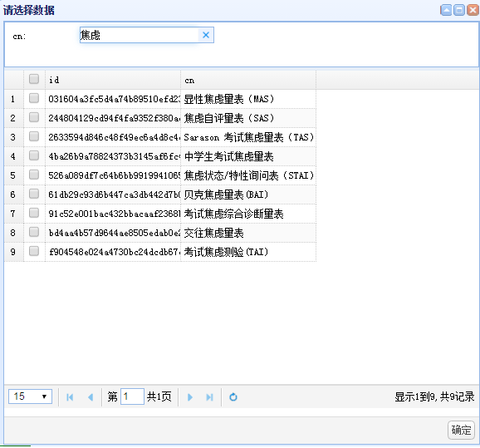Select cell 显性焦虑量表（MAS）
This screenshot has height=448, width=480.
coord(248,99)
